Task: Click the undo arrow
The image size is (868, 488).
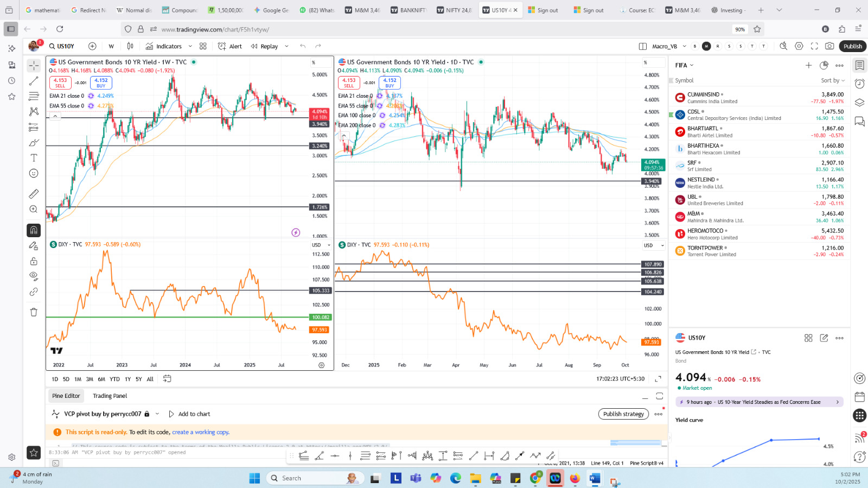Action: pos(303,46)
